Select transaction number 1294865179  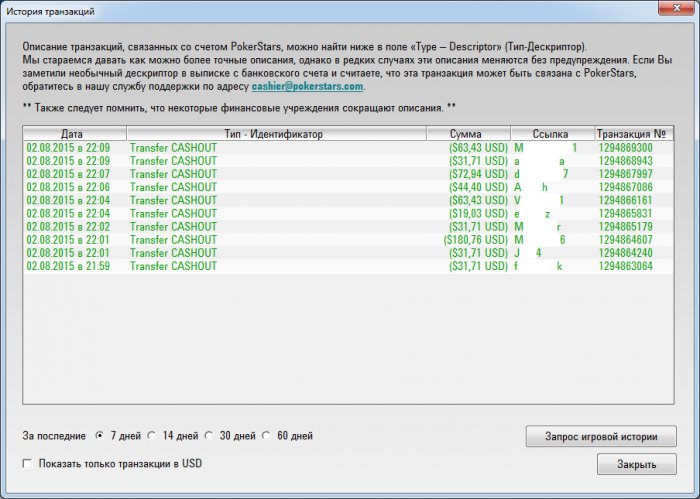[625, 227]
